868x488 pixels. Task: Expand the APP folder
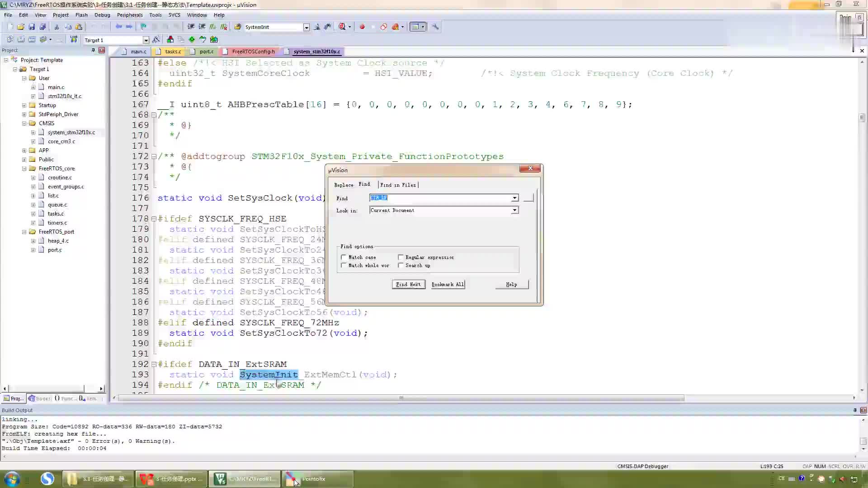tap(24, 150)
